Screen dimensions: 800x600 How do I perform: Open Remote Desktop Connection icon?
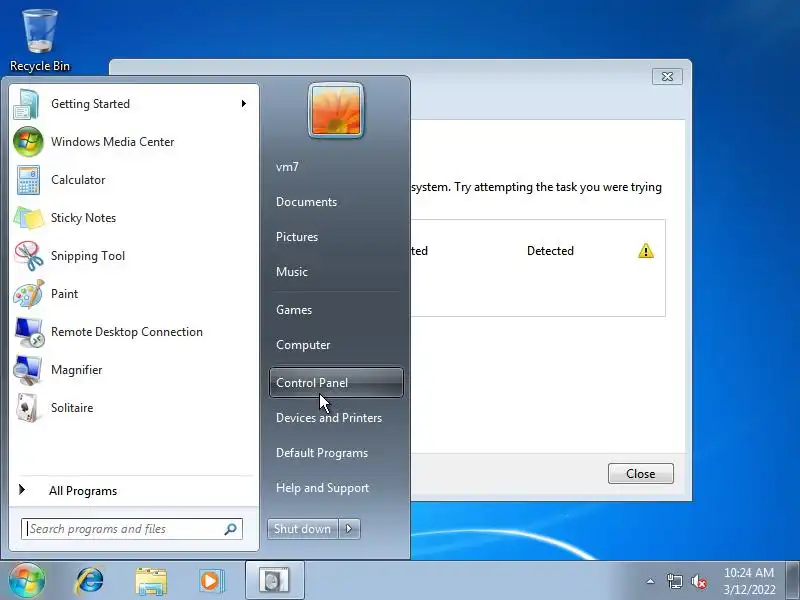tap(29, 332)
